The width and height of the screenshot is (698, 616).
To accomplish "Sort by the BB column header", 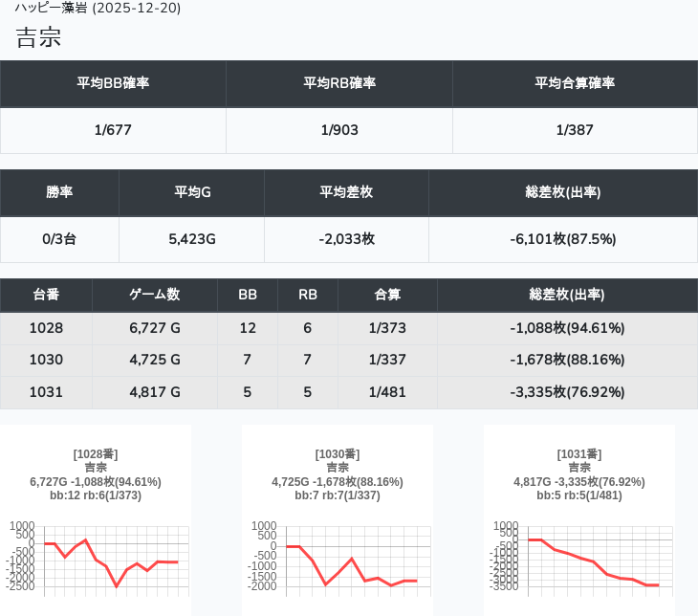I will click(248, 295).
